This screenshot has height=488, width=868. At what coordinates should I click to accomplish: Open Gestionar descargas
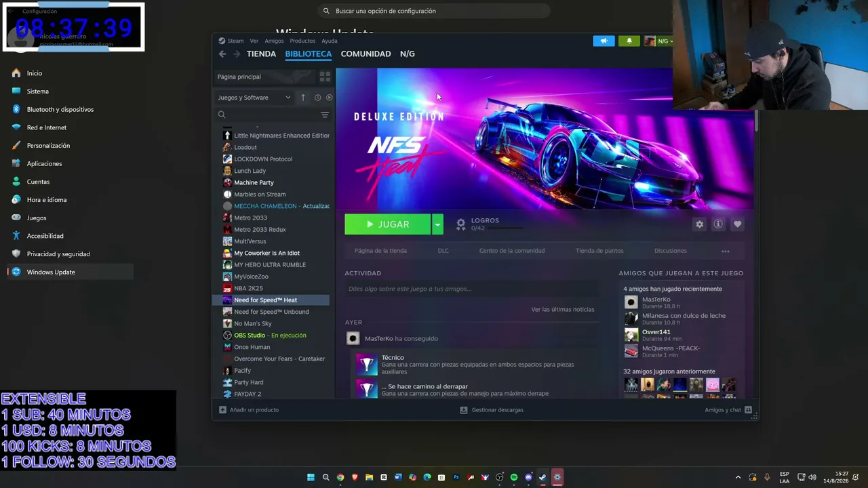pos(492,410)
